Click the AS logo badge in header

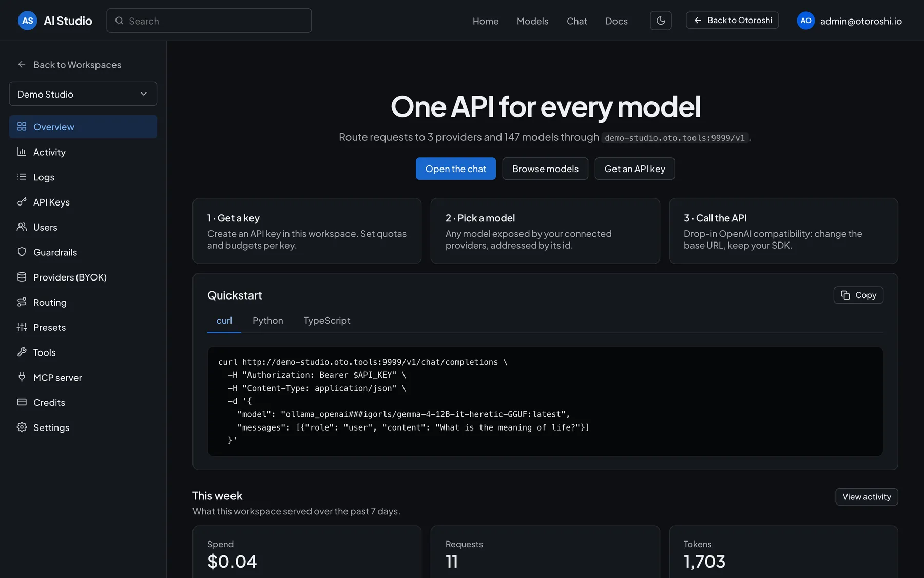click(x=28, y=21)
